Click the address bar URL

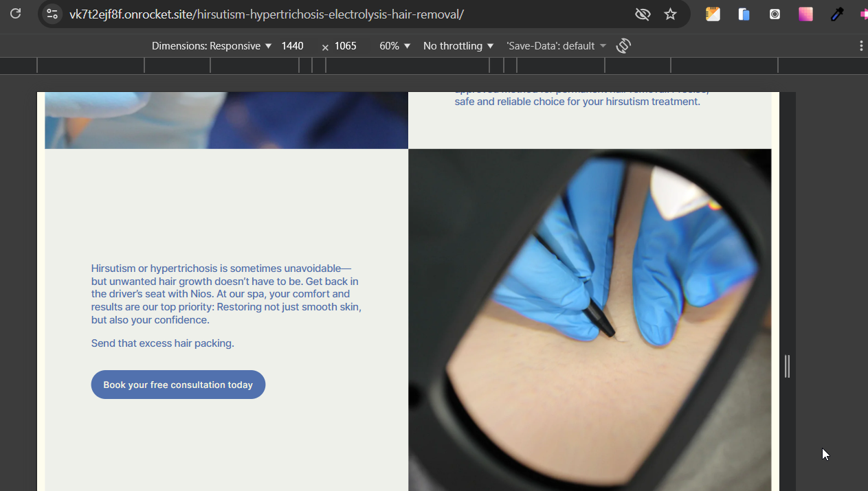[x=267, y=14]
